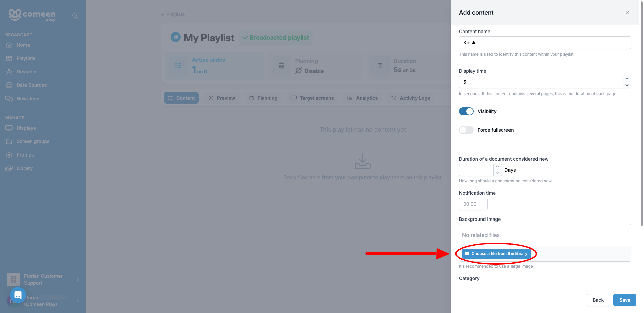The height and width of the screenshot is (313, 644).
Task: Open the intercom chat bubble icon
Action: point(18,295)
